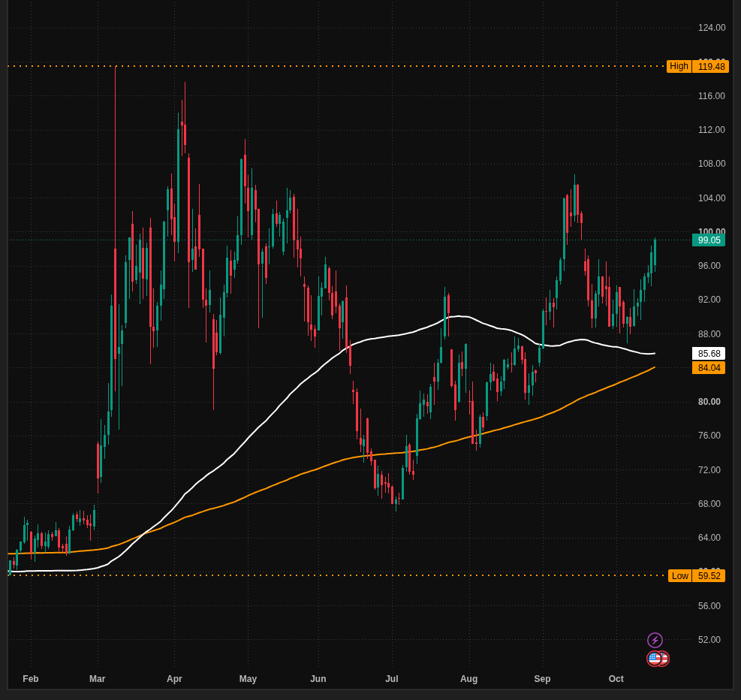This screenshot has width=741, height=700.
Task: Click the 88.00 price axis label
Action: (x=709, y=334)
